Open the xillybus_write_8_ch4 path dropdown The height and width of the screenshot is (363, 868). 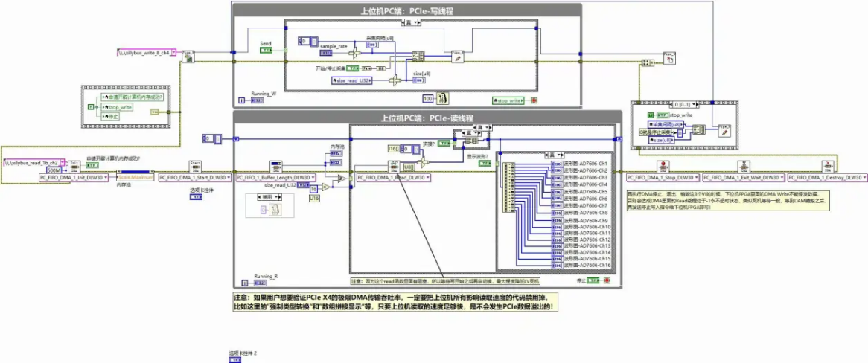click(176, 53)
